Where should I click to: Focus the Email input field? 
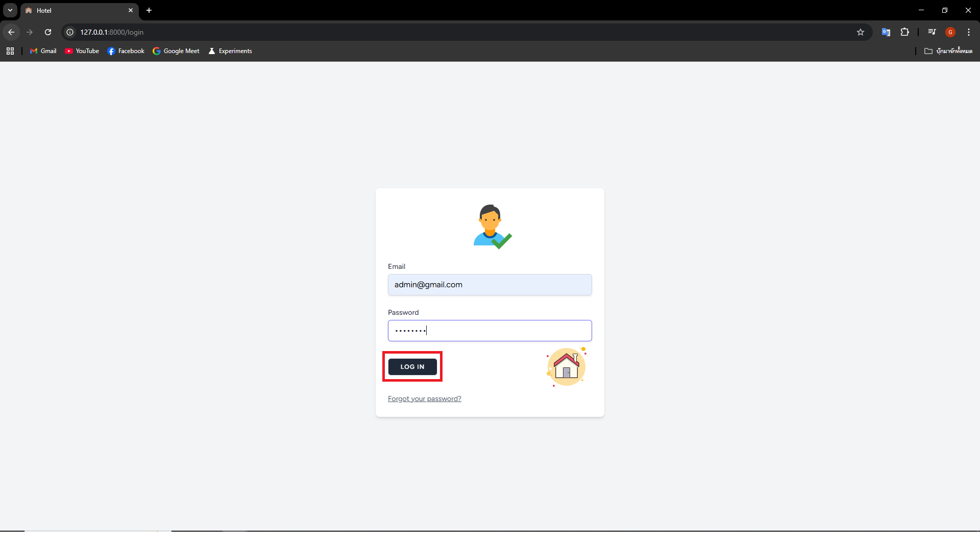tap(489, 285)
